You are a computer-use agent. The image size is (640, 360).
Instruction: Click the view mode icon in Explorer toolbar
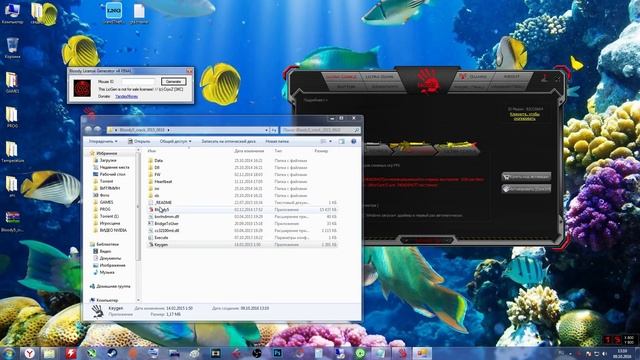323,141
